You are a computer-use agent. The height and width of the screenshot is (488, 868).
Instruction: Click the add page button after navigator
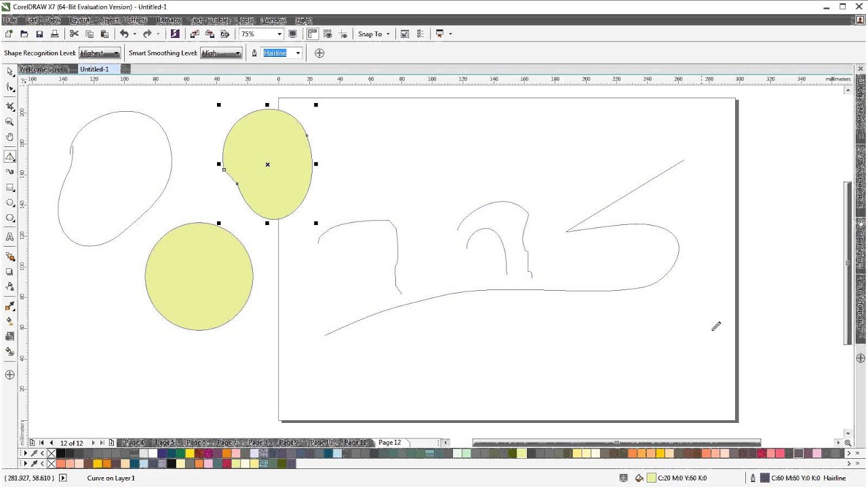(x=111, y=443)
